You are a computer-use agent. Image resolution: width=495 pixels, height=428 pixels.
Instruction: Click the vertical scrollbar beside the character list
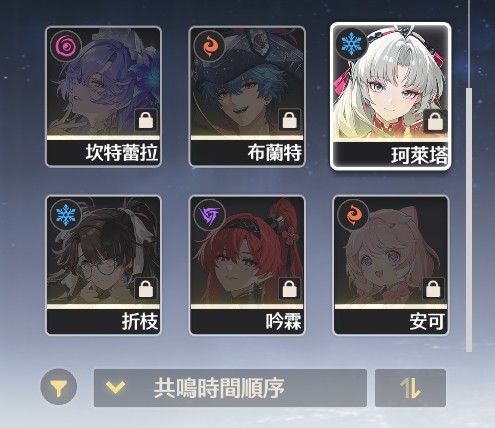pyautogui.click(x=469, y=220)
